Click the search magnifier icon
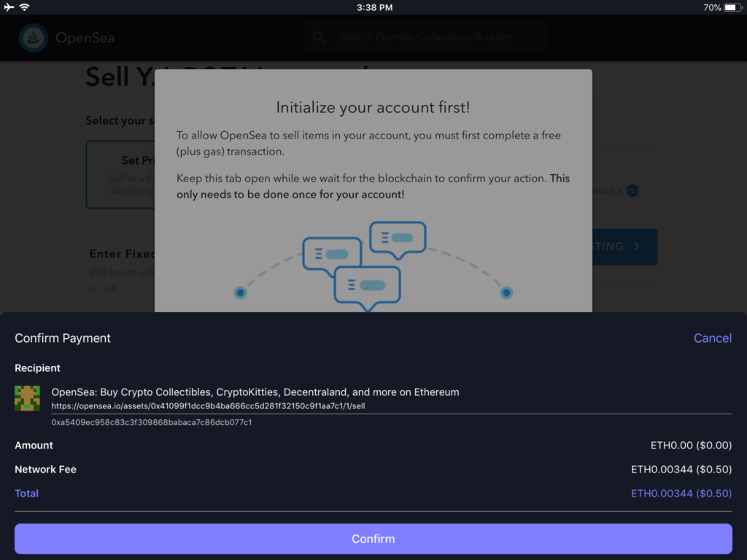The height and width of the screenshot is (560, 747). coord(319,37)
